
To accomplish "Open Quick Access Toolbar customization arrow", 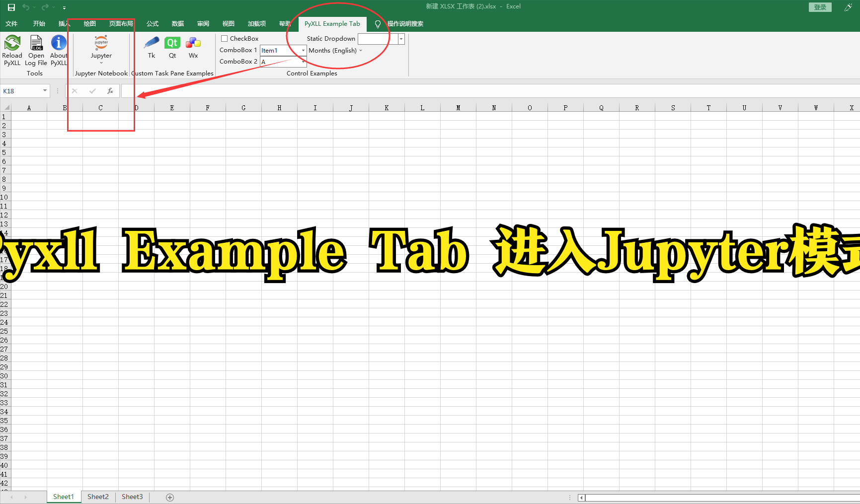I will [x=64, y=7].
